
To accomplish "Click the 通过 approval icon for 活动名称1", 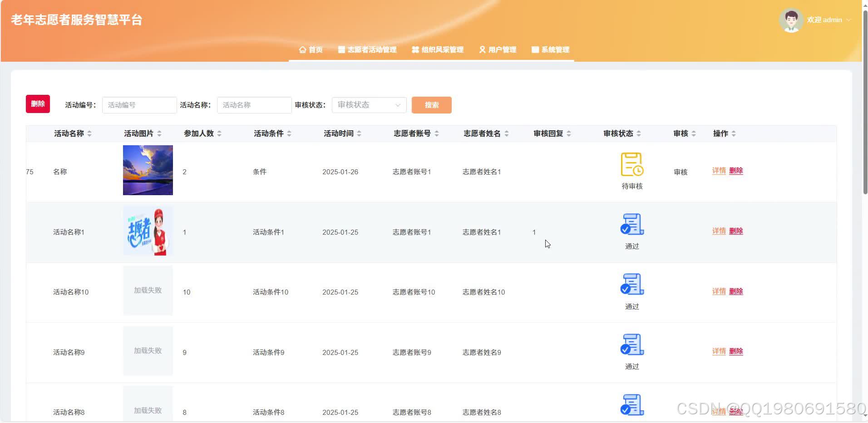I will [631, 223].
